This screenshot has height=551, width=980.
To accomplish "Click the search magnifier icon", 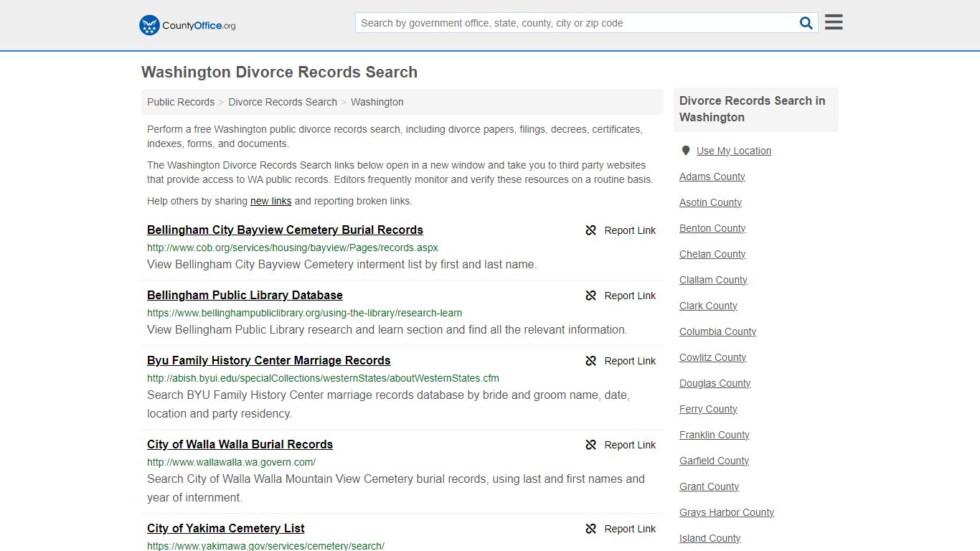I will (x=806, y=23).
